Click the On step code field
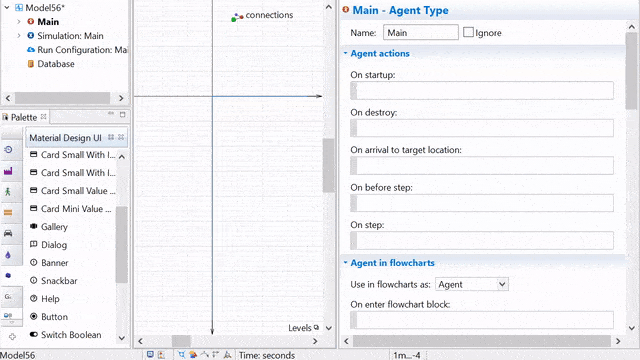 click(x=482, y=240)
